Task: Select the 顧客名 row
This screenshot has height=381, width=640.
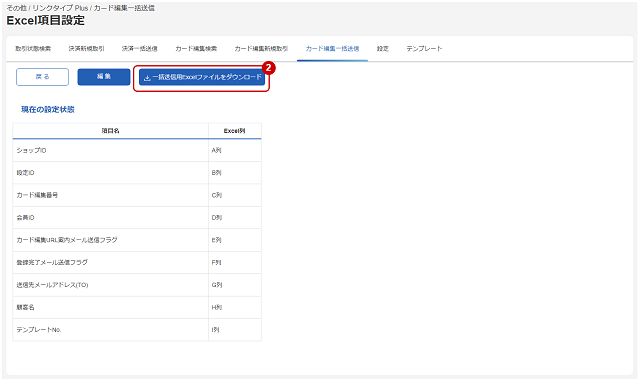Action: point(137,307)
